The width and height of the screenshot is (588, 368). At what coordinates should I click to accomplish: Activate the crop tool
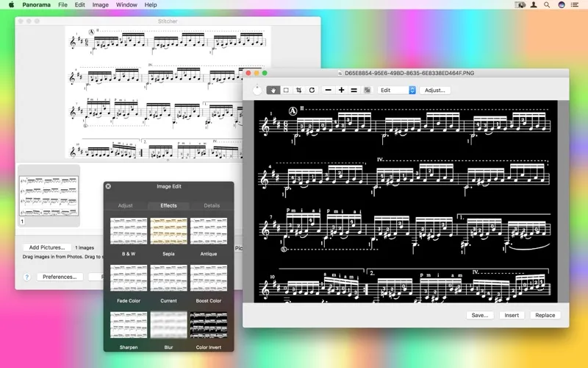(x=298, y=90)
